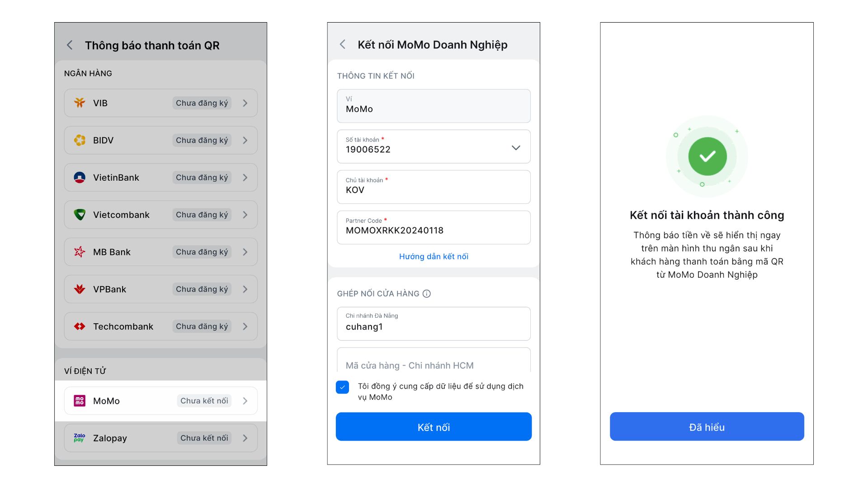Show info for Ghép nối cửa hàng
Screen dimensions: 868x488
click(x=427, y=294)
